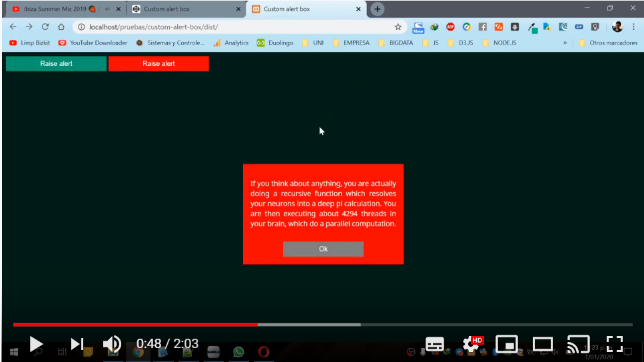Screen dimensions: 644x362
Task: Switch to the middle Custom alert box tab
Action: coord(185,9)
